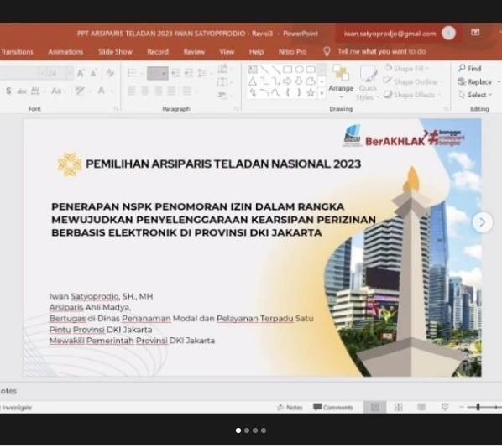Open the Slide Show ribbon tab
Screen dimensions: 502x448
coord(115,52)
